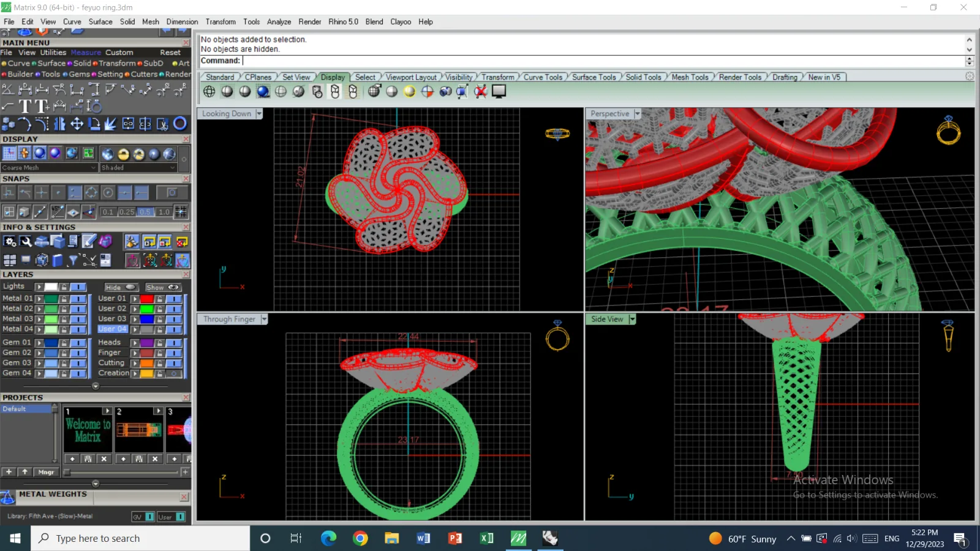Click the blue rendered sphere display icon

tap(263, 91)
